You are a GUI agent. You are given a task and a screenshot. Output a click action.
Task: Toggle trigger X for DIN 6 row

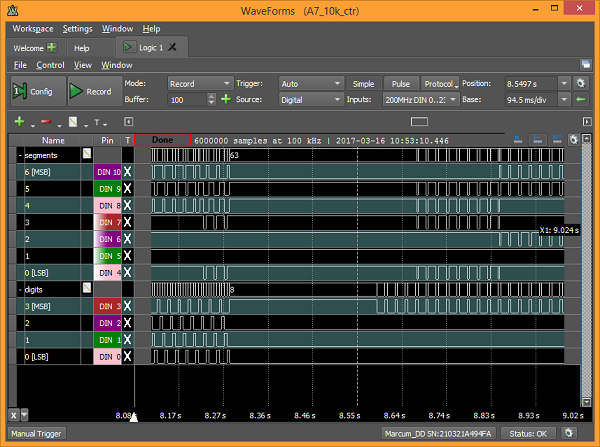[x=127, y=239]
